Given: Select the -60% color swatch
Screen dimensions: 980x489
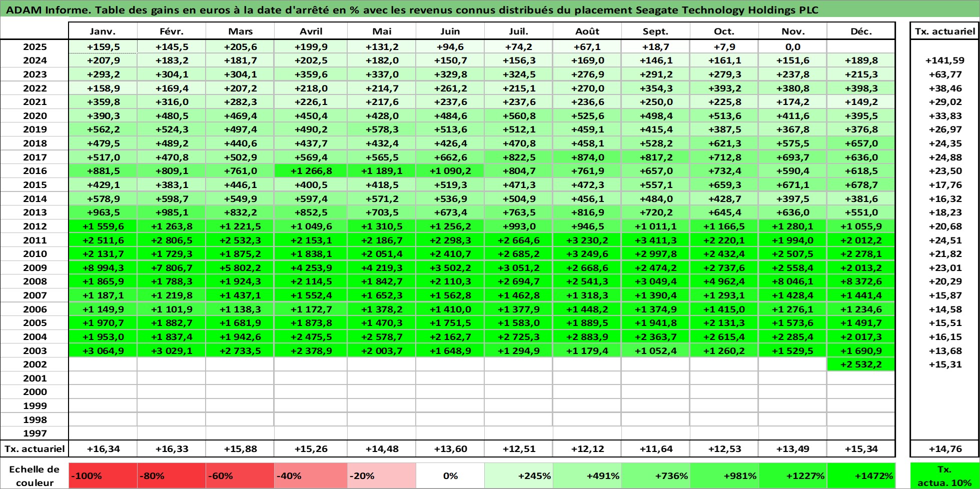Looking at the screenshot, I should click(x=240, y=476).
